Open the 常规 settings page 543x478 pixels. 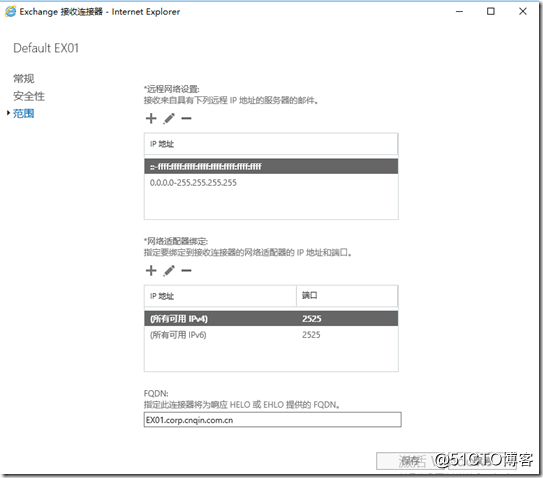24,79
